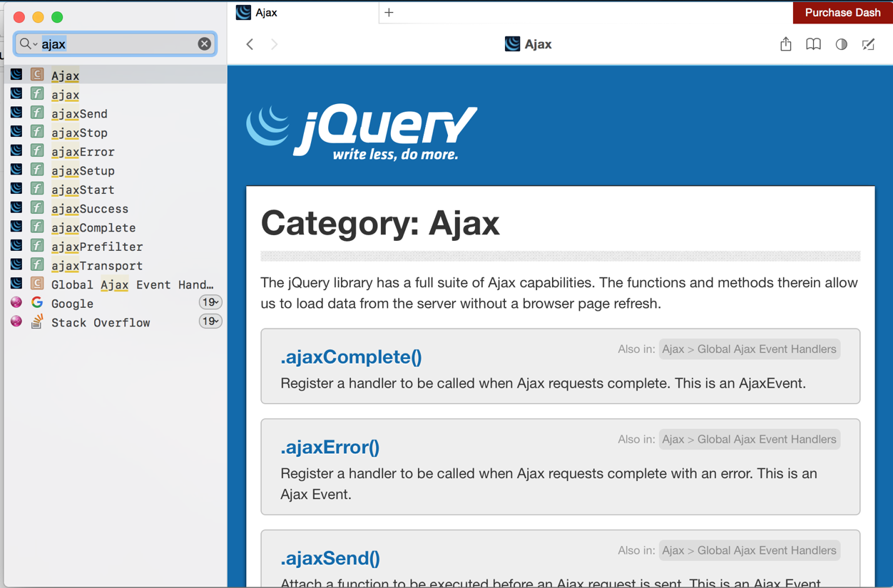Click the Google search result row
The image size is (893, 588).
click(115, 303)
